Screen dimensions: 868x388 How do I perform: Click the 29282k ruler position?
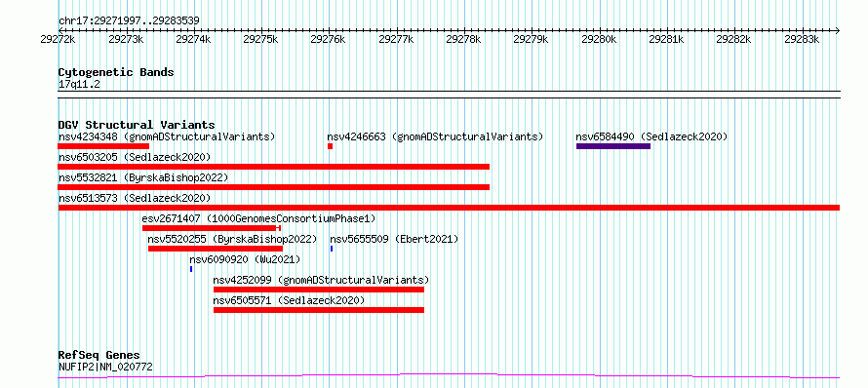tap(734, 39)
